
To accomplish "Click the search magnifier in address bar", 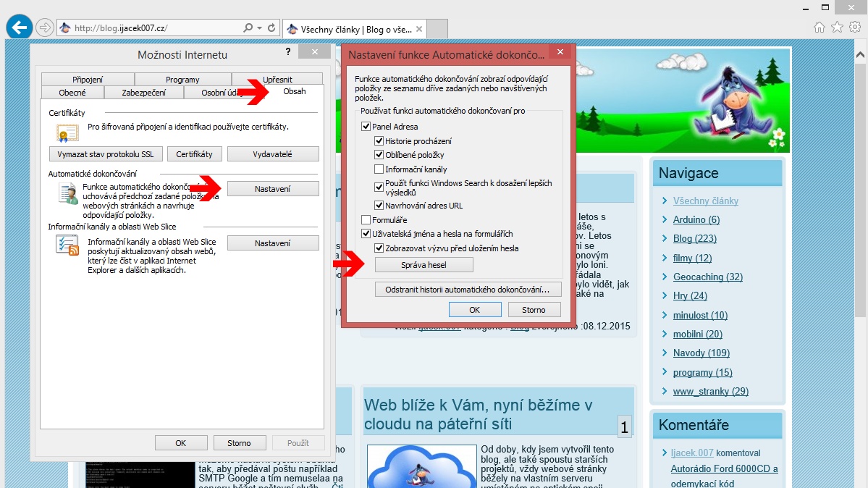I will 248,28.
